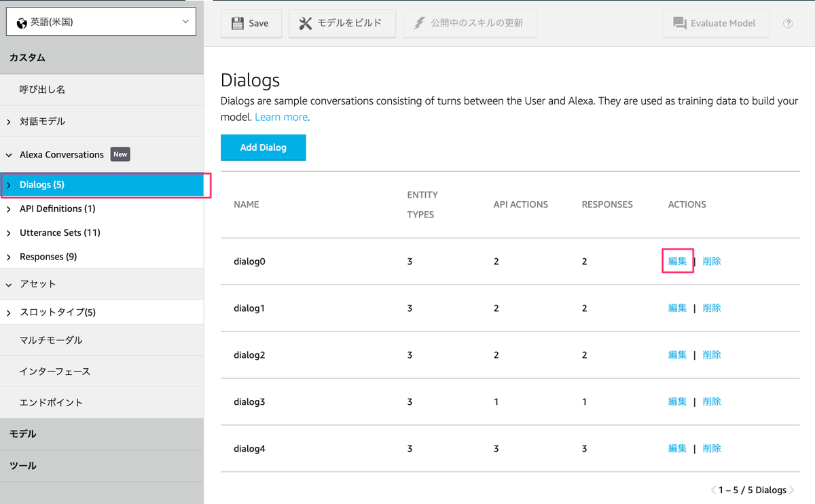Select Utterance Sets (11) in sidebar

coord(60,233)
